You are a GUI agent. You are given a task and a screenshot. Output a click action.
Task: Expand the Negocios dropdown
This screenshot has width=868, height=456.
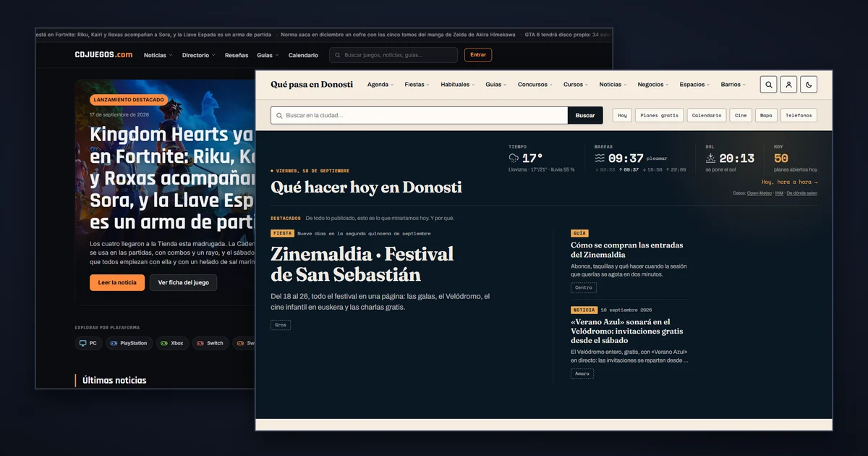click(x=653, y=85)
